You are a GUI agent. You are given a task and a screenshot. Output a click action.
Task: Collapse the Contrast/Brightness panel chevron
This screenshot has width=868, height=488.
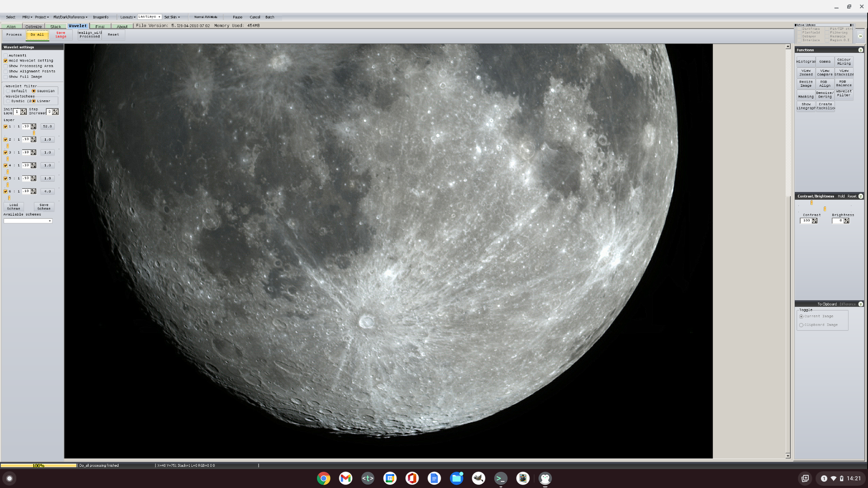click(860, 196)
